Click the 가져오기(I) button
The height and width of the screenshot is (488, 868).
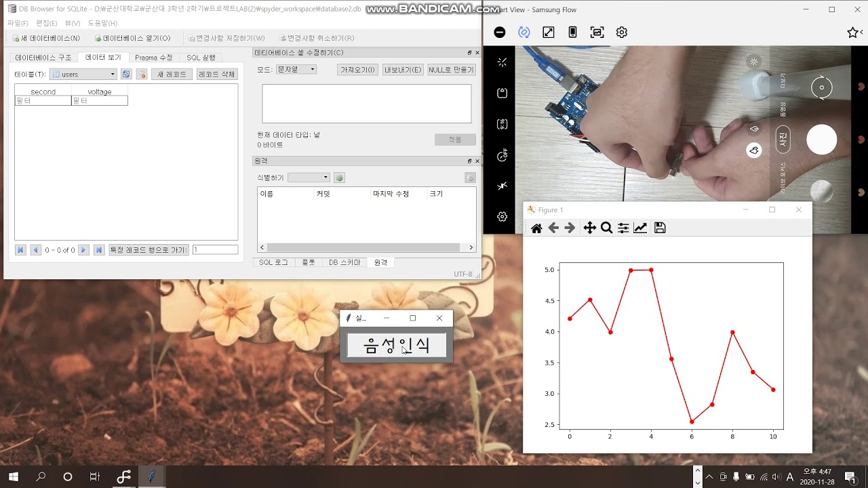pyautogui.click(x=357, y=70)
